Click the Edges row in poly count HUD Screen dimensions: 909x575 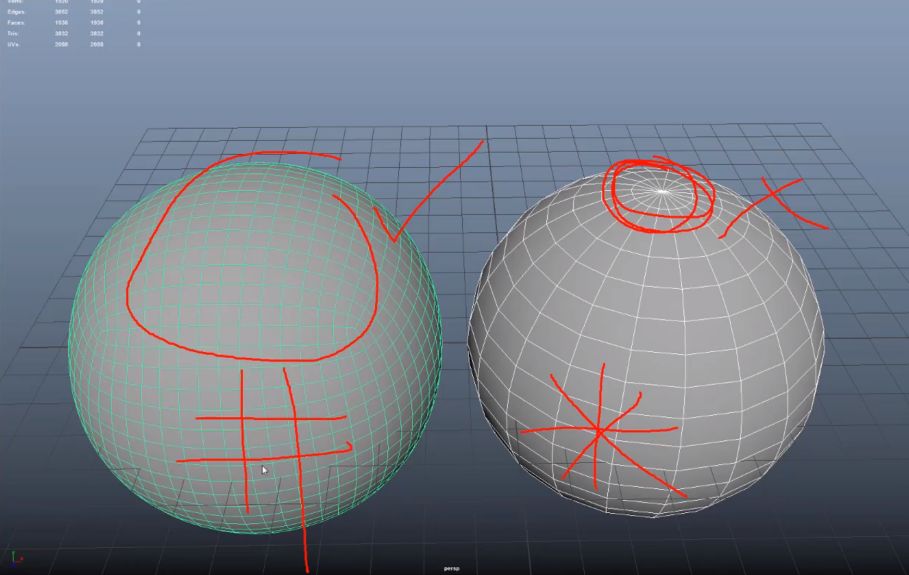point(16,13)
